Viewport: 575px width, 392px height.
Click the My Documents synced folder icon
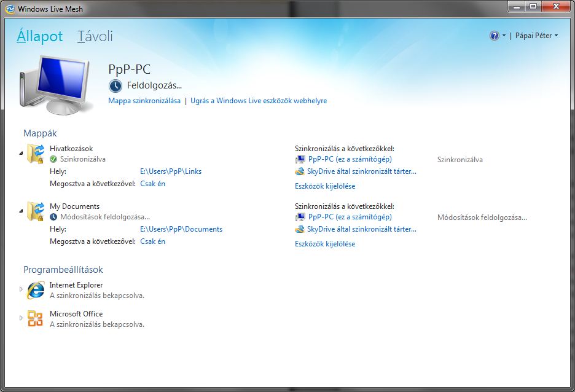coord(36,211)
